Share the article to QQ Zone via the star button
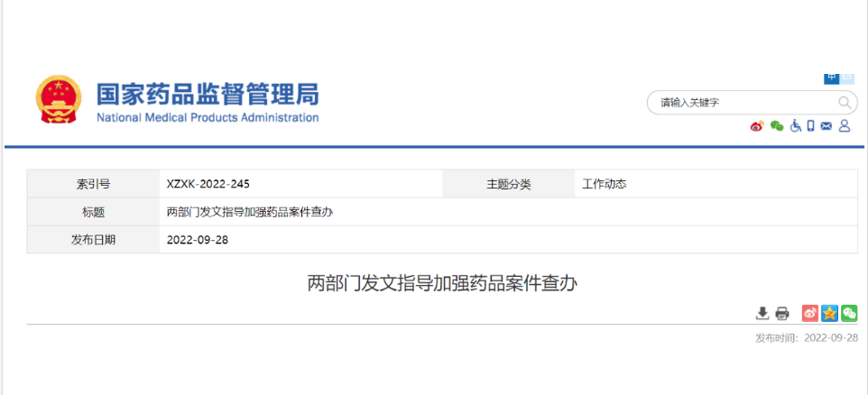The width and height of the screenshot is (868, 395). 829,314
